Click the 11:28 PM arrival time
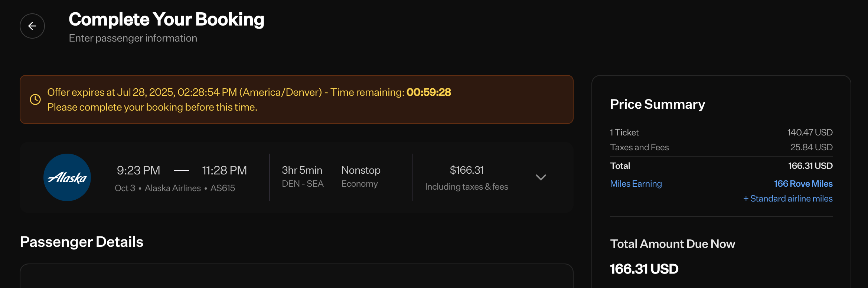Image resolution: width=868 pixels, height=288 pixels. tap(224, 170)
